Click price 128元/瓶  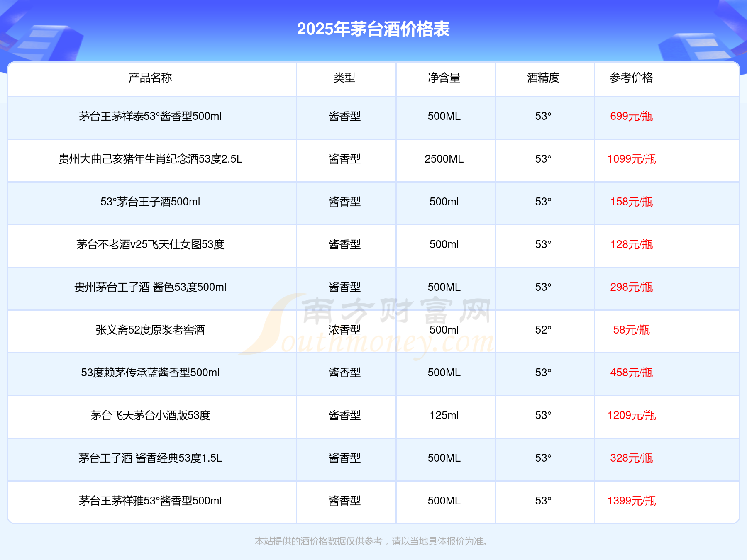click(x=632, y=244)
